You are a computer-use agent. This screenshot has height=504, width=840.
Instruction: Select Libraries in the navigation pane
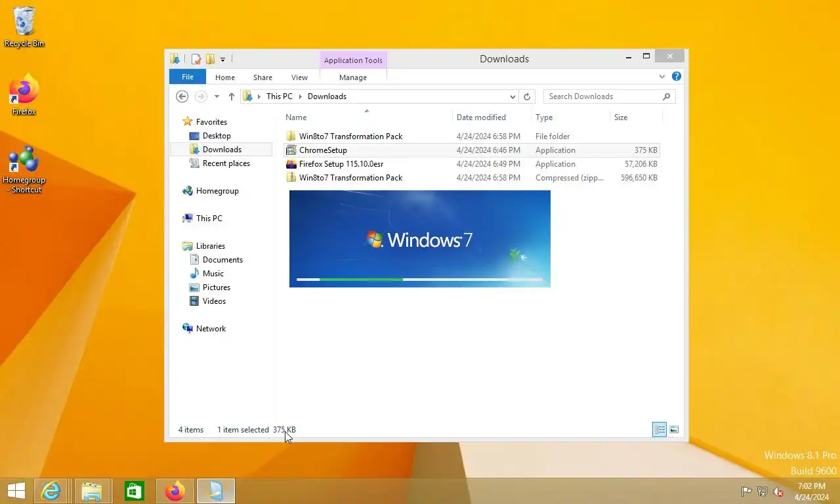[x=210, y=246]
